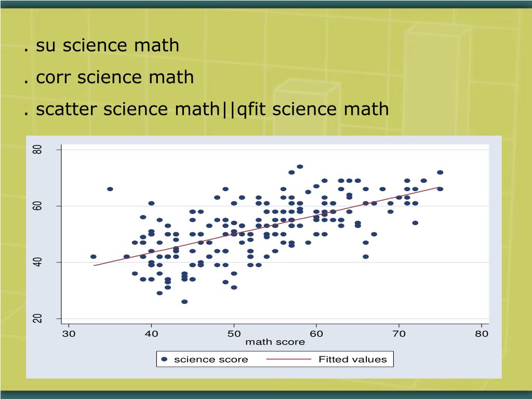Viewport: 532px width, 399px height.
Task: Click the x-axis label 30
Action: [x=69, y=334]
